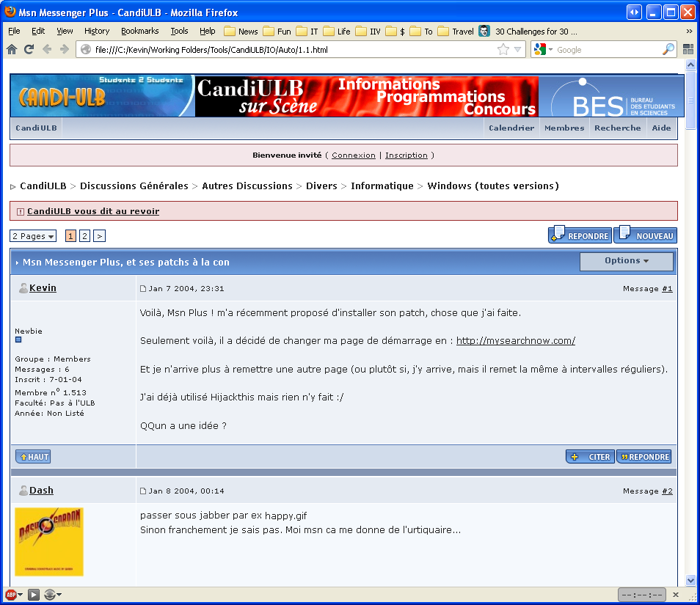The image size is (700, 605).
Task: Open the History menu
Action: click(97, 32)
